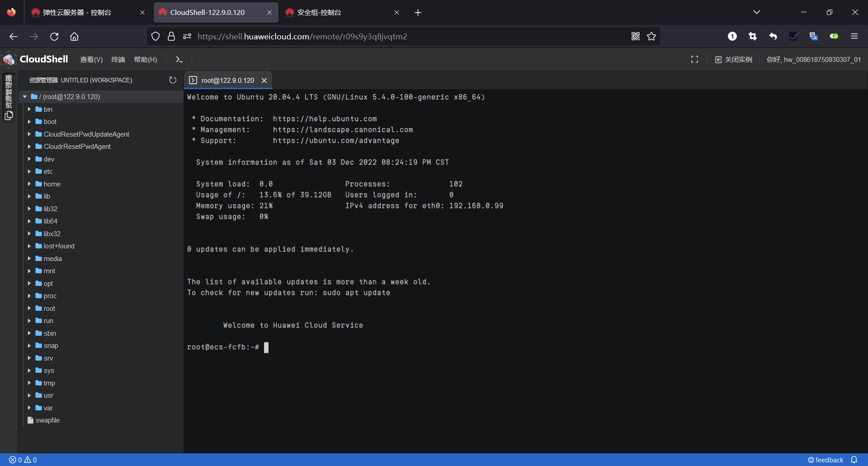Open the translate extension icon
Viewport: 868px width, 466px height.
point(814,36)
